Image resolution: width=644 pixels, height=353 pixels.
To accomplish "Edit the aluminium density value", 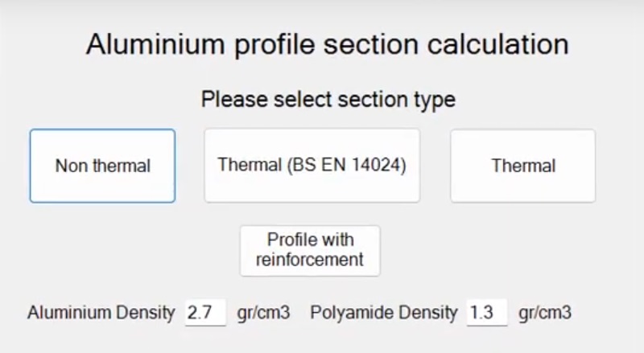I will tap(204, 313).
